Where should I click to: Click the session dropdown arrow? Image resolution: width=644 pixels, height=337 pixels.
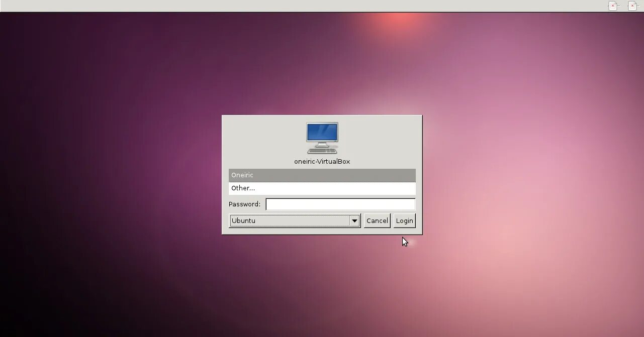pyautogui.click(x=354, y=221)
